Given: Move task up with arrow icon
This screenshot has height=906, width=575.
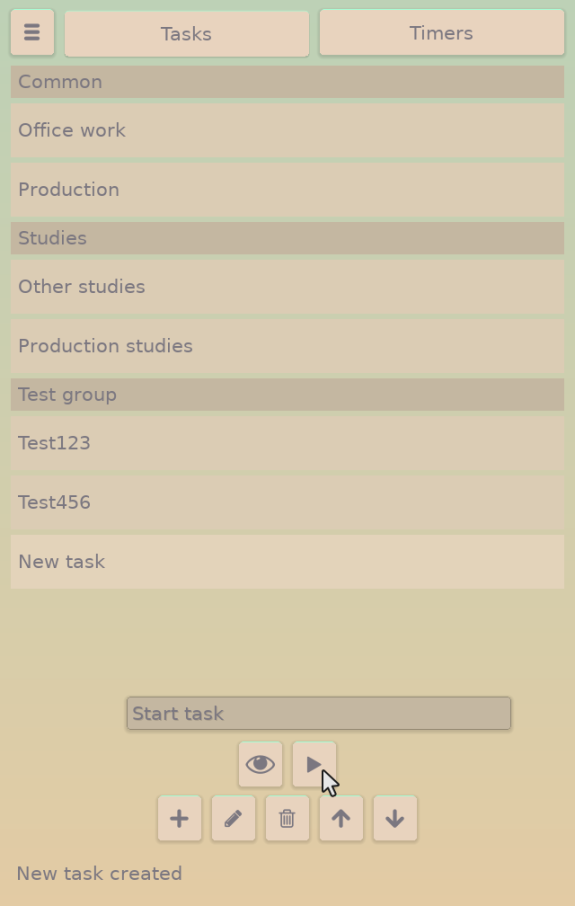Looking at the screenshot, I should 341,818.
